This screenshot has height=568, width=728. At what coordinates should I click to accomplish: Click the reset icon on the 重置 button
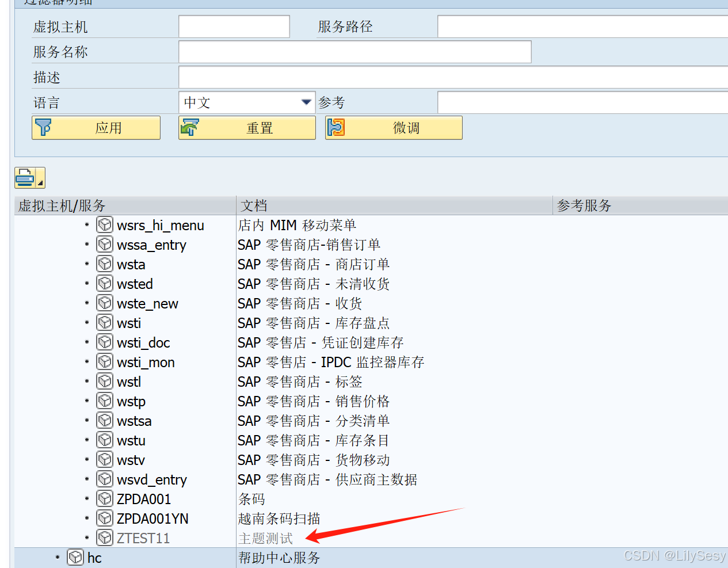190,127
